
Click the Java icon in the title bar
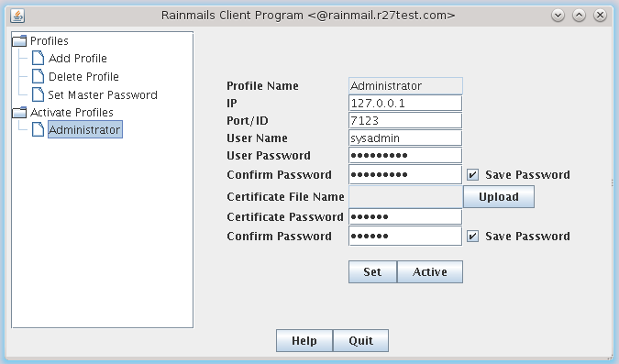pyautogui.click(x=17, y=16)
